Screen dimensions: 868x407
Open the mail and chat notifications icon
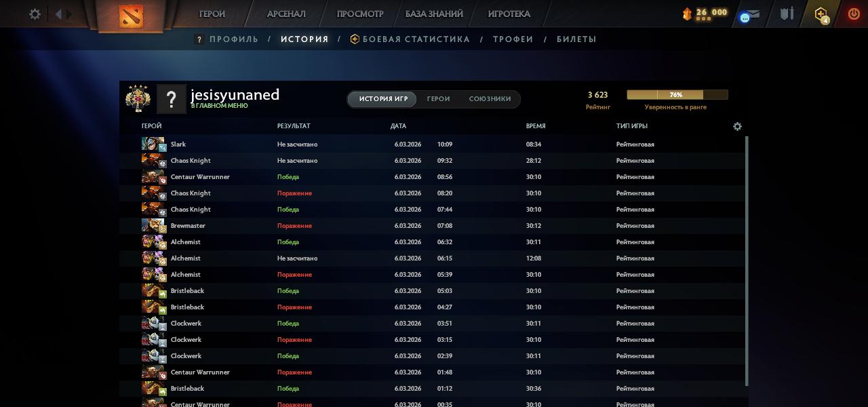tap(749, 15)
